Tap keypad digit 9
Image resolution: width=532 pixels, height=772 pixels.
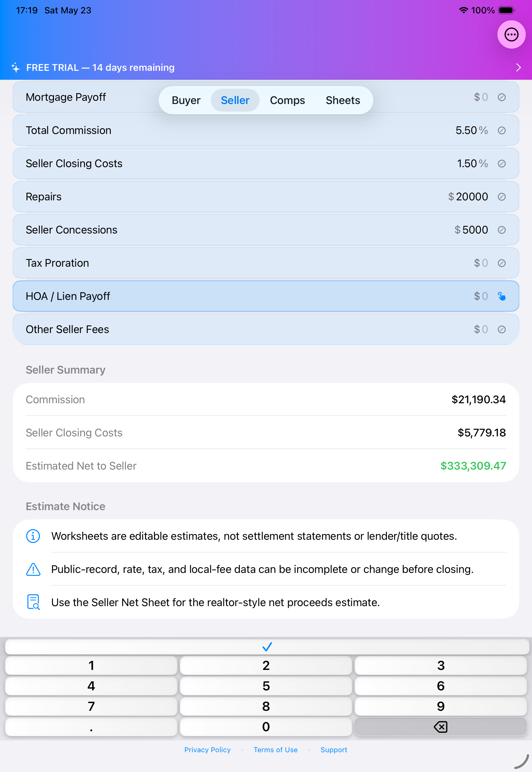440,706
